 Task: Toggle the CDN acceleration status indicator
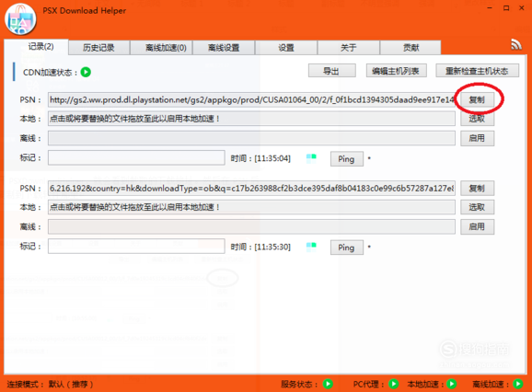pyautogui.click(x=86, y=72)
